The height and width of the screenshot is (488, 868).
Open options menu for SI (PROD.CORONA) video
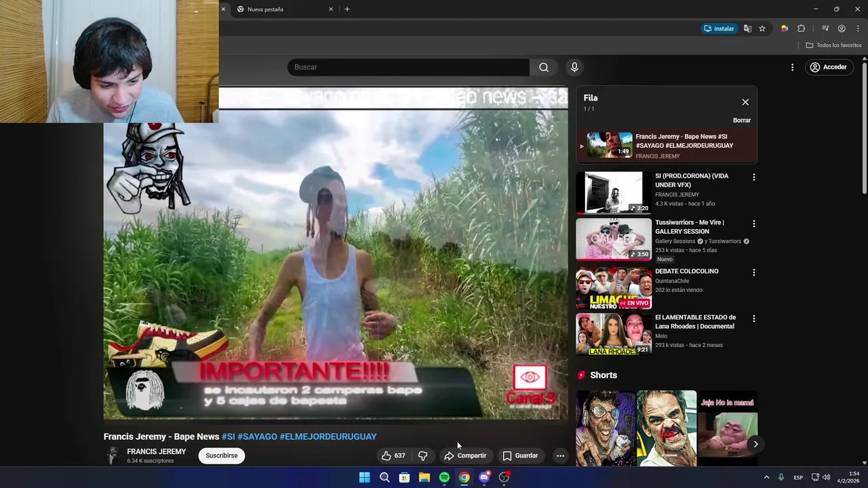pos(753,178)
